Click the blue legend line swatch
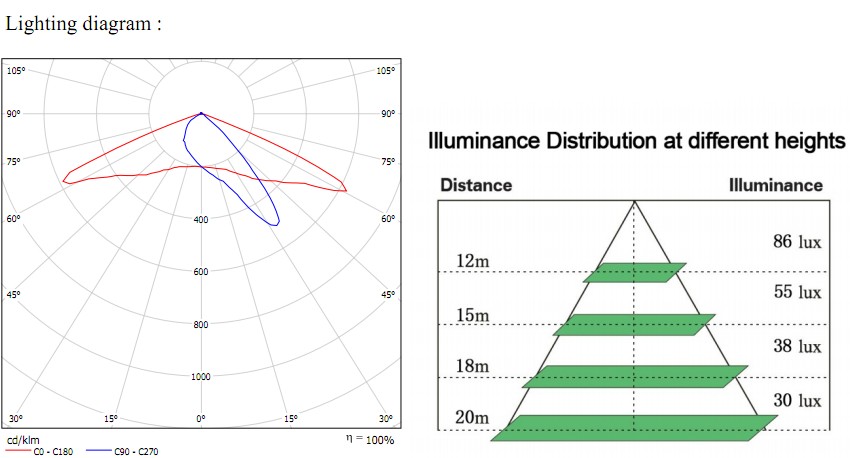Image resolution: width=850 pixels, height=458 pixels. click(x=99, y=451)
